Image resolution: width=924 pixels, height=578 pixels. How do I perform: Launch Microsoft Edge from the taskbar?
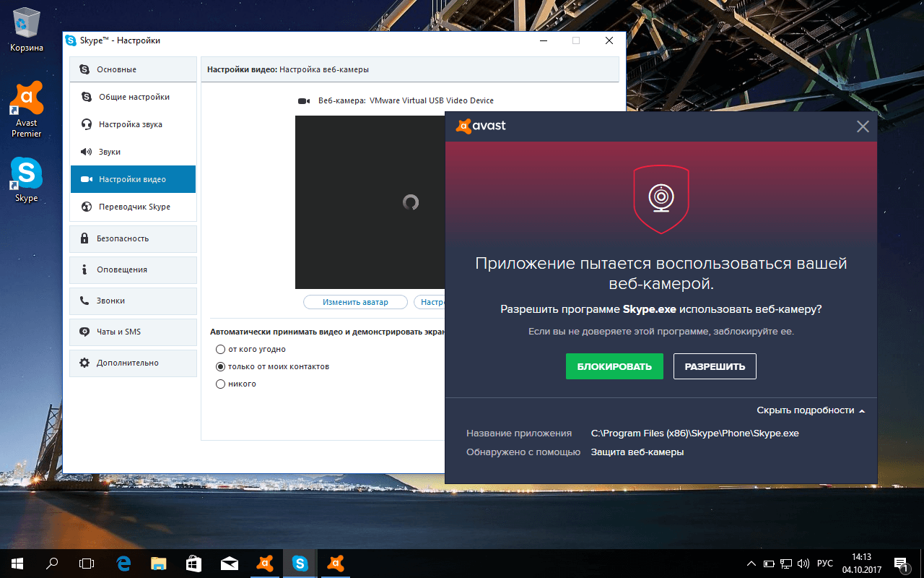click(x=123, y=563)
